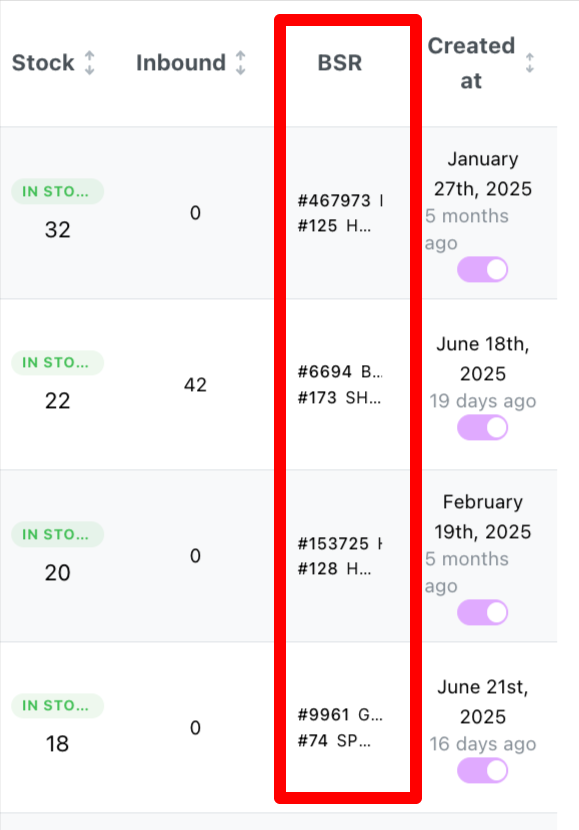
Task: Click the Inbound column header label
Action: point(181,63)
